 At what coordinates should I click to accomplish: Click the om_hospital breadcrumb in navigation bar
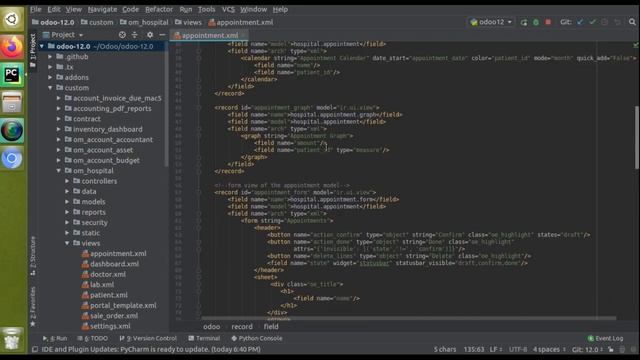coord(144,22)
